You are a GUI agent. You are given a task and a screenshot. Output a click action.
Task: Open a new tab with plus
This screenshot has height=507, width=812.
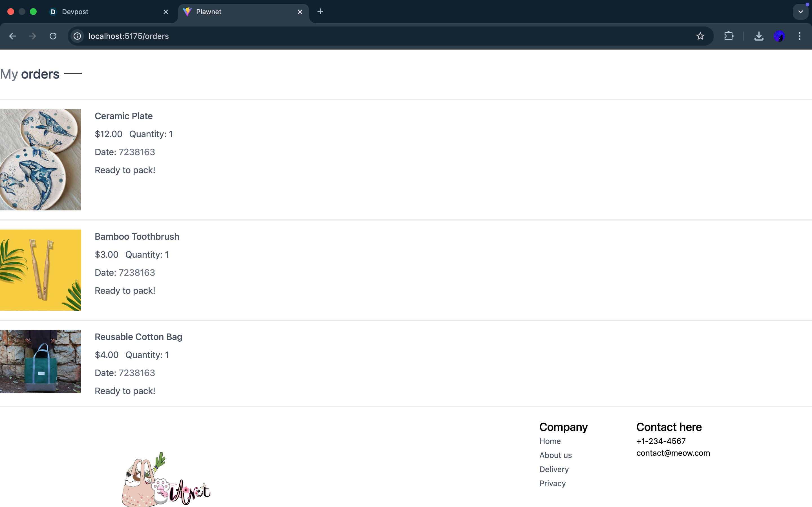tap(320, 12)
